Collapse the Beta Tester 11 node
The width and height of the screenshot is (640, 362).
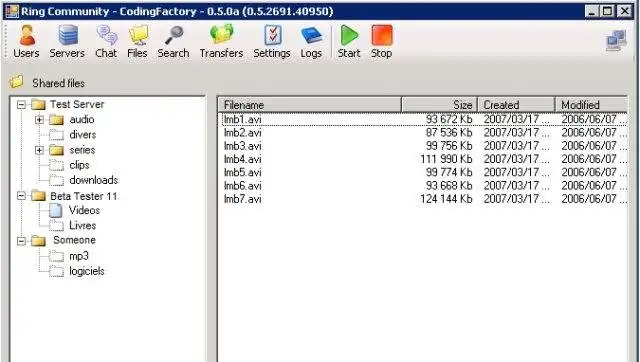point(21,196)
